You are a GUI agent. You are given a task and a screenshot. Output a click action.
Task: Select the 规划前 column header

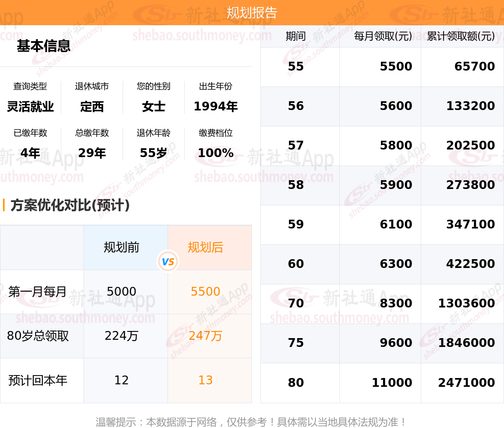pyautogui.click(x=121, y=247)
